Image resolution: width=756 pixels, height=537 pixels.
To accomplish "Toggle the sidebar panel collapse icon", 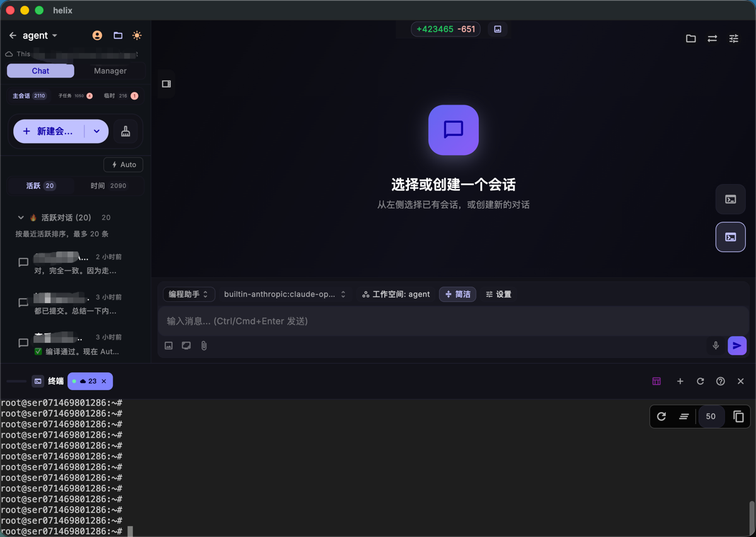I will pos(166,84).
